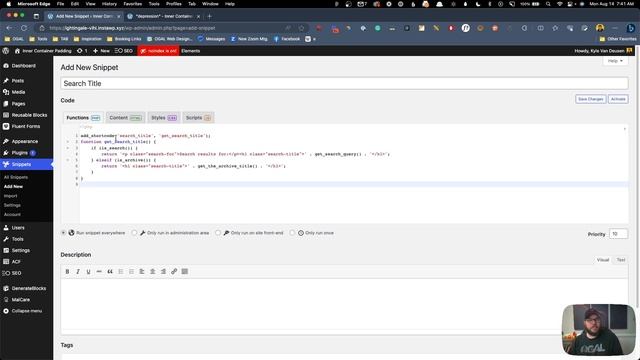Open the History menu in menu bar

pyautogui.click(x=109, y=4)
